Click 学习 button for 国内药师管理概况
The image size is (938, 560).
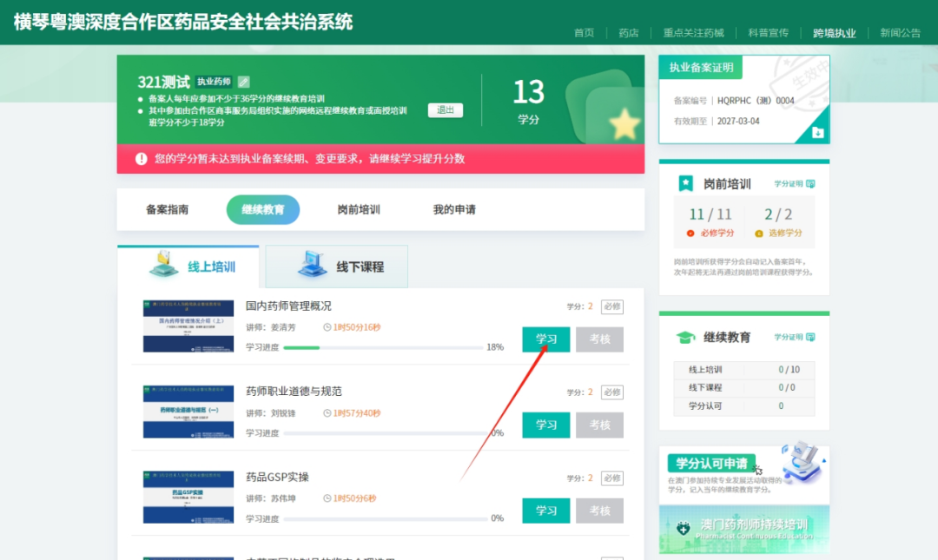pos(545,339)
